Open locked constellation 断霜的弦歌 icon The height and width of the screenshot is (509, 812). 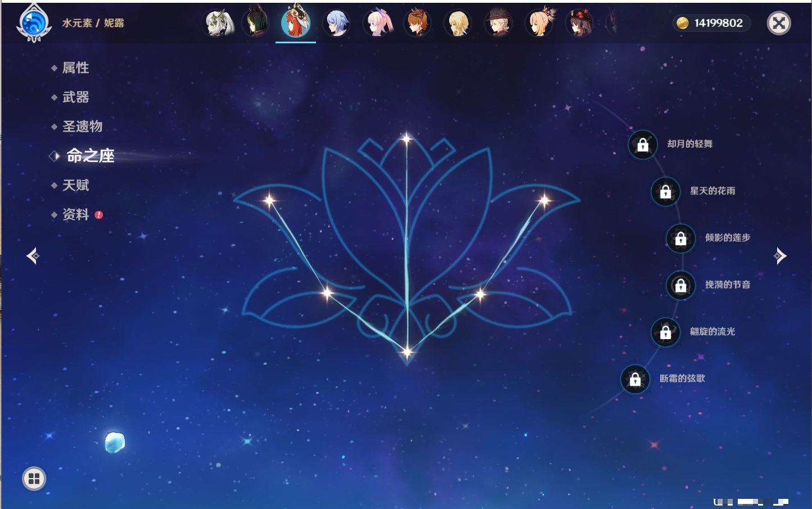pyautogui.click(x=635, y=379)
